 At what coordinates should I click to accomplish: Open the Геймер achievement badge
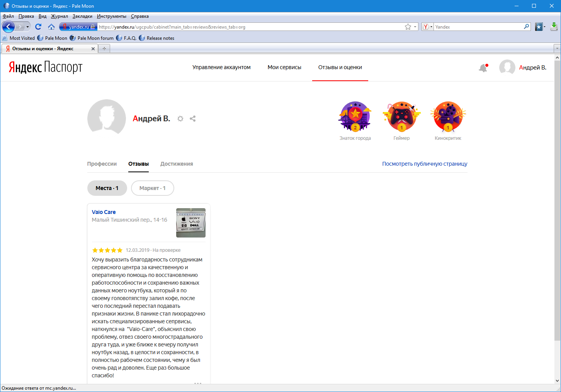pos(401,120)
